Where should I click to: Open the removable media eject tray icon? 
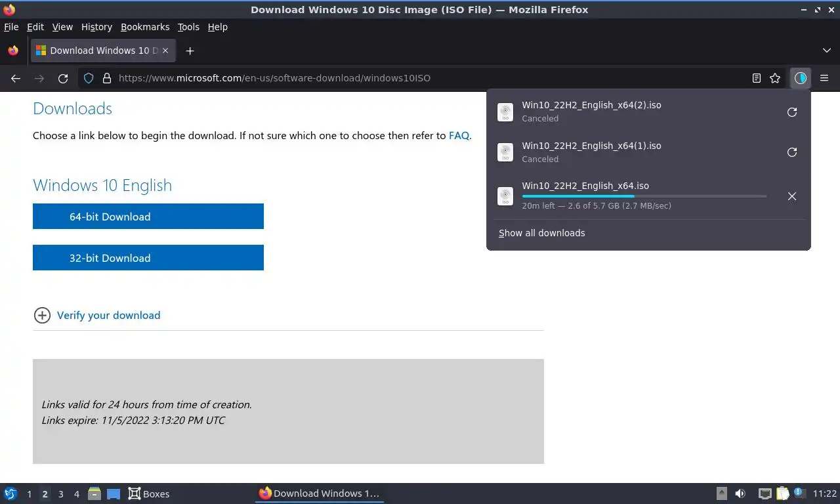click(722, 493)
